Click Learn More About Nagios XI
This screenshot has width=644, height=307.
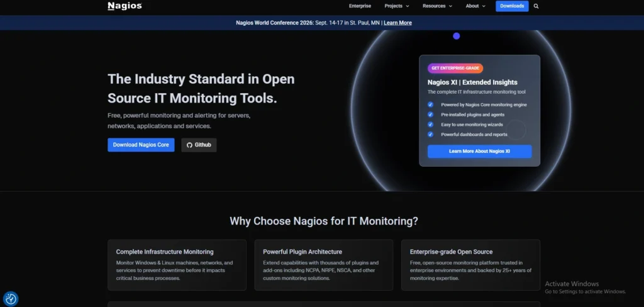(x=479, y=151)
